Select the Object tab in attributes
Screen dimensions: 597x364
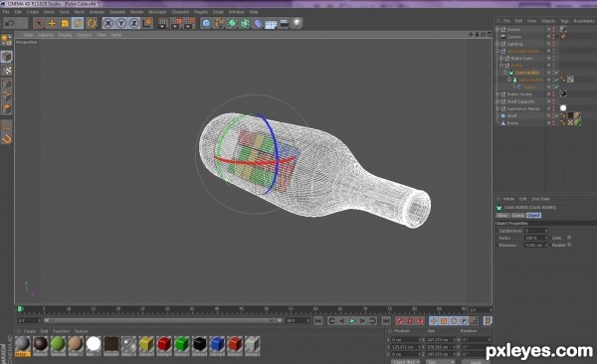pyautogui.click(x=533, y=216)
